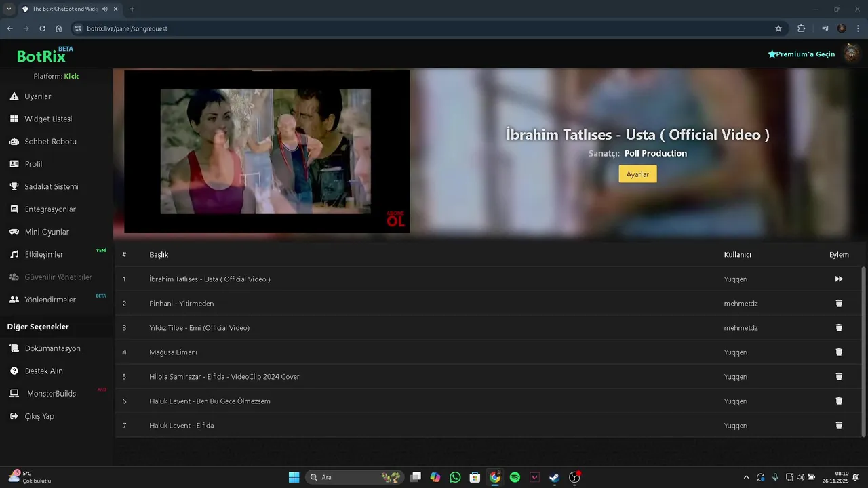Show hidden system tray icons
This screenshot has height=488, width=868.
747,477
